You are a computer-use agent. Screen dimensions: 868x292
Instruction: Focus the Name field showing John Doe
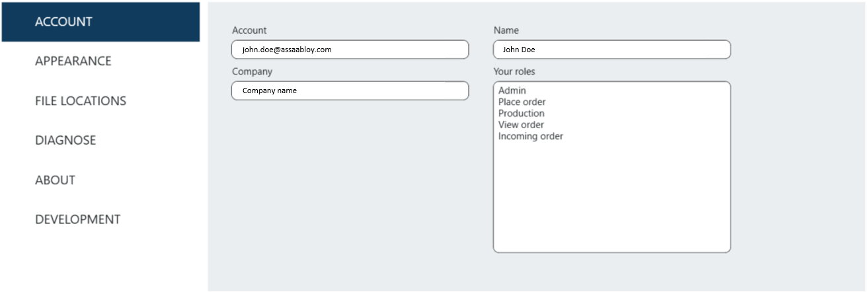pyautogui.click(x=612, y=50)
